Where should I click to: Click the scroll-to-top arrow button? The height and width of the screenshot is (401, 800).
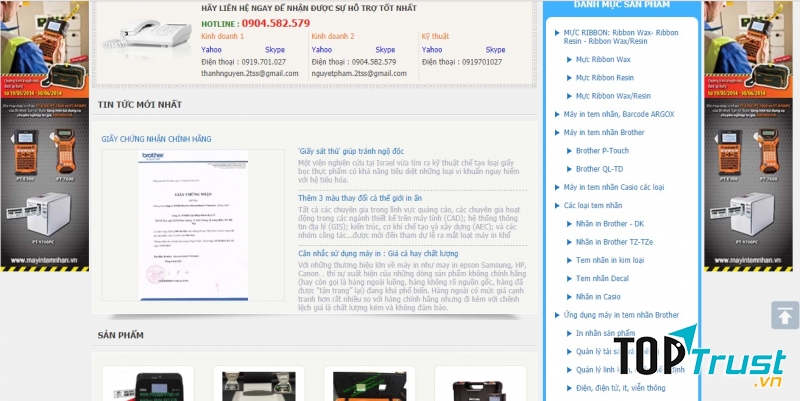[x=783, y=315]
